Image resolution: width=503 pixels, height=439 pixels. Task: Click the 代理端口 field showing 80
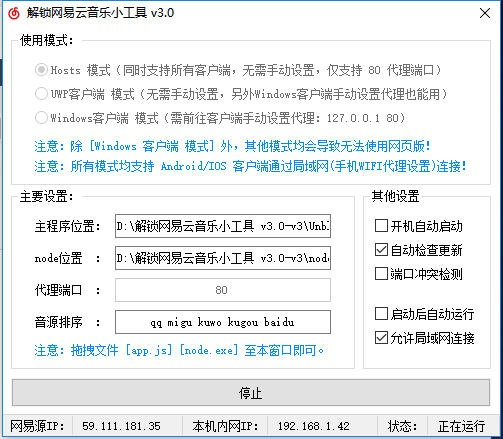223,290
